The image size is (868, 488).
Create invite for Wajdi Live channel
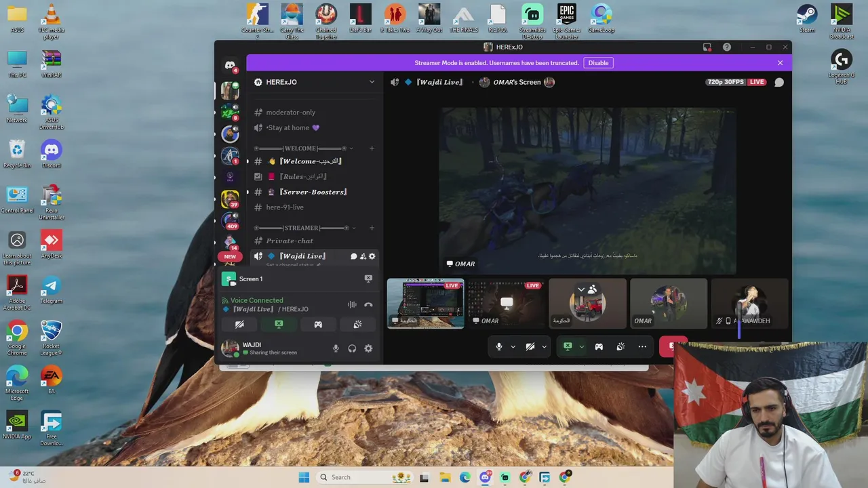363,256
